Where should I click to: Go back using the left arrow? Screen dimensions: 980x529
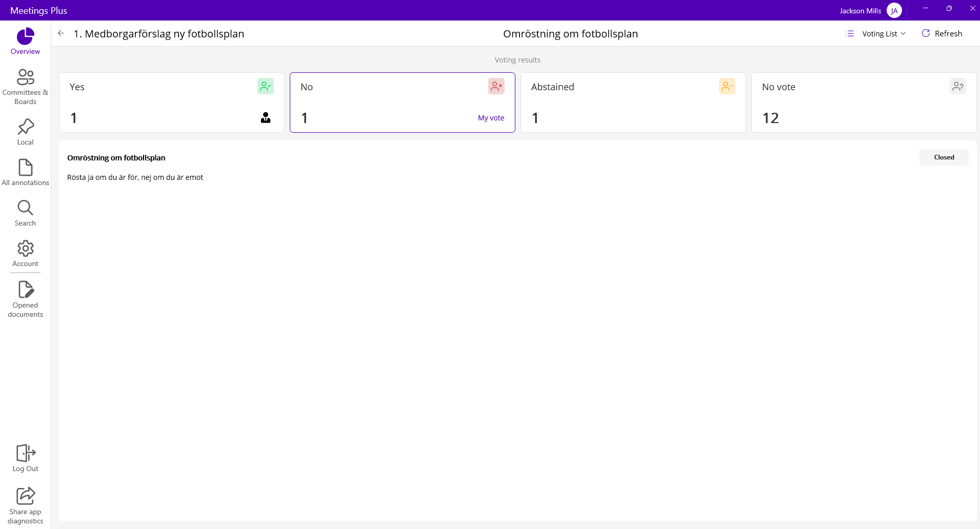(61, 33)
